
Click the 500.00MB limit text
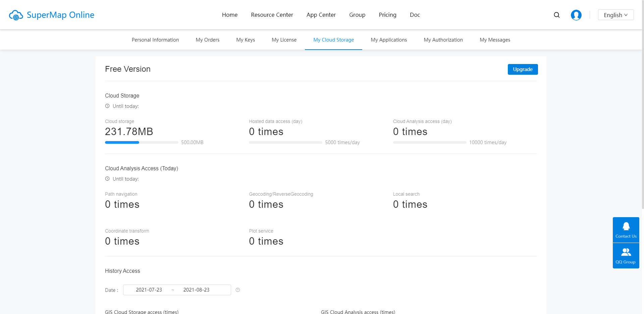[x=192, y=142]
